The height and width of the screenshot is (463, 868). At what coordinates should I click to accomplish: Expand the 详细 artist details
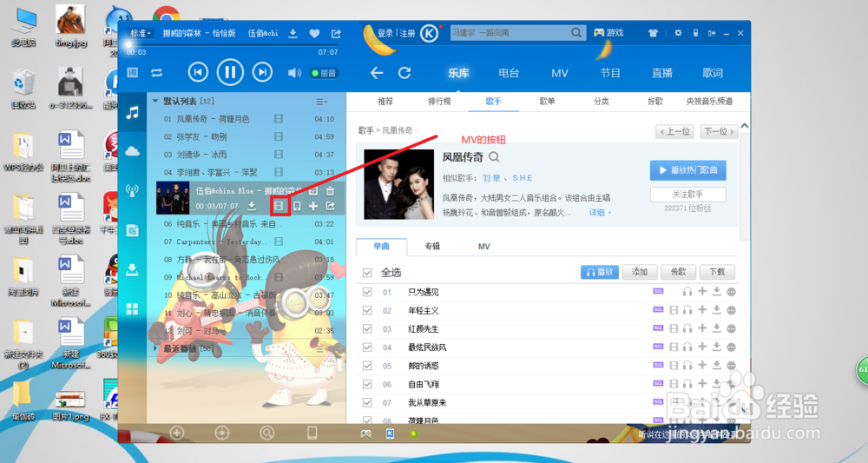pos(600,213)
